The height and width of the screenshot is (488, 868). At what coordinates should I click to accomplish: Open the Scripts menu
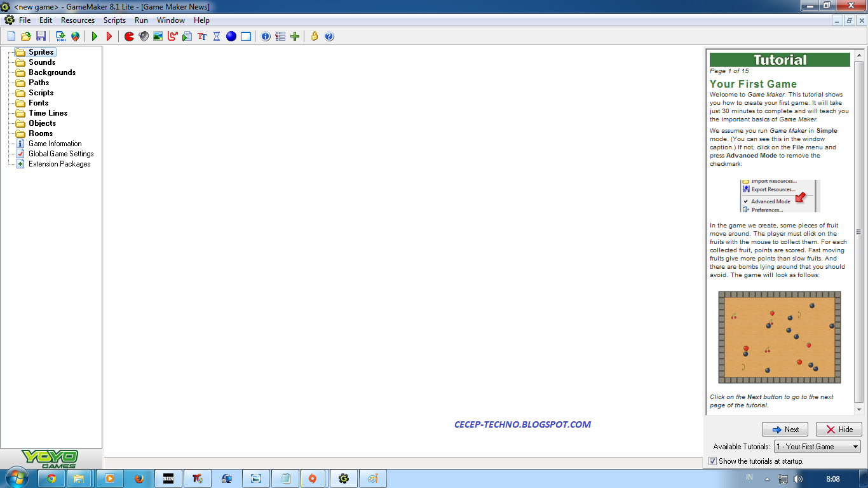114,20
